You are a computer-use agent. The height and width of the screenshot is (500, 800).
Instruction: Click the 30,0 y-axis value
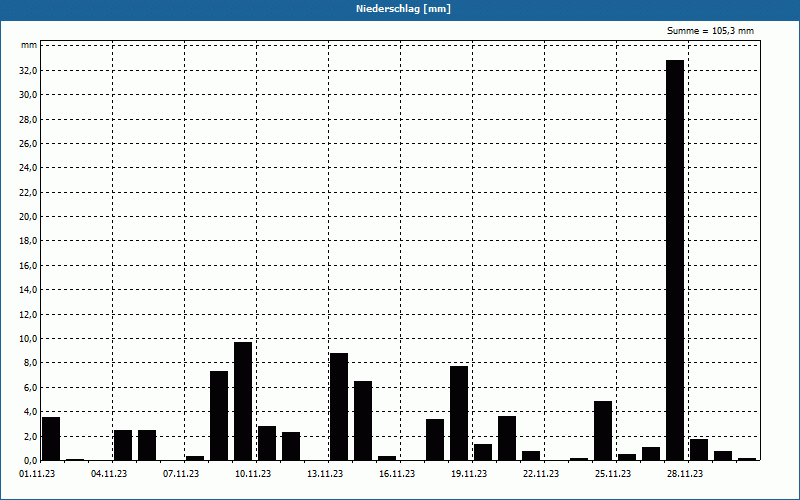click(28, 95)
